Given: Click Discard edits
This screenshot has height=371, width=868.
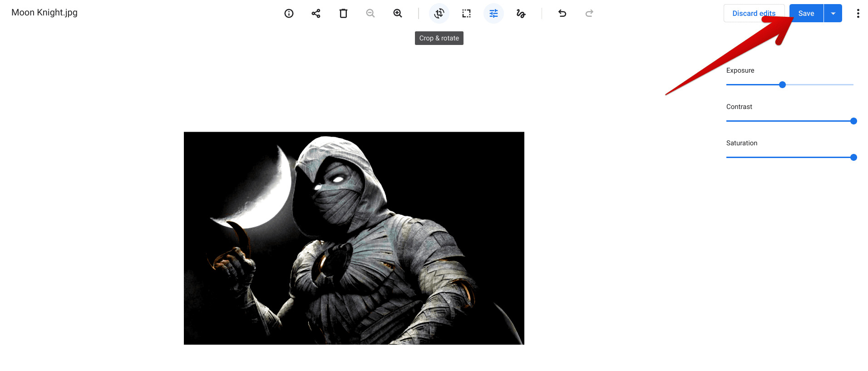Looking at the screenshot, I should point(754,13).
